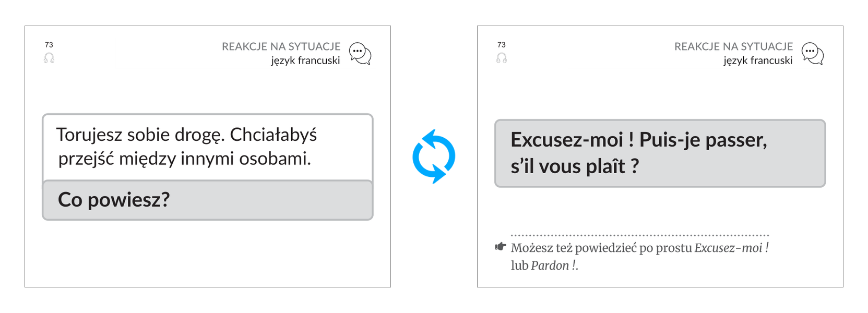The image size is (868, 313).
Task: Click the dotted separator line above the tip
Action: pos(640,235)
